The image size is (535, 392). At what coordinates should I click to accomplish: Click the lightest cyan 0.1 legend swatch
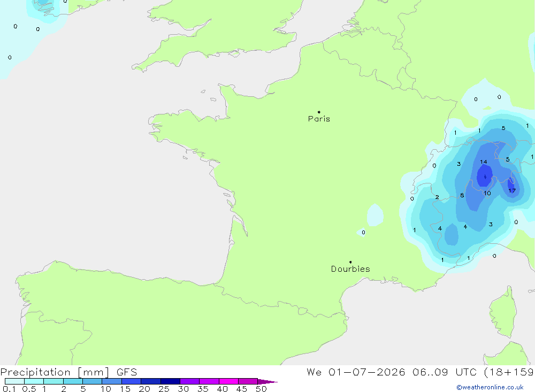click(x=14, y=381)
